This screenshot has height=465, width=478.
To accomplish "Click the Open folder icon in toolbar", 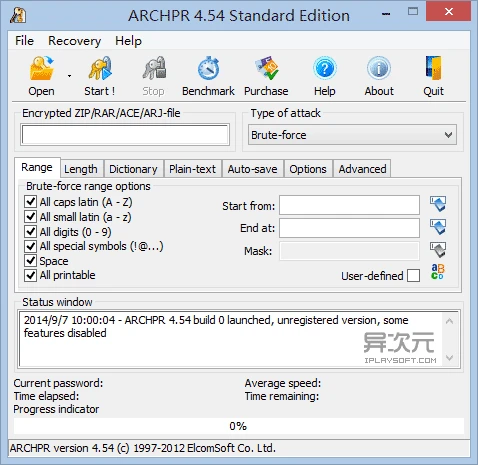I will (x=41, y=68).
